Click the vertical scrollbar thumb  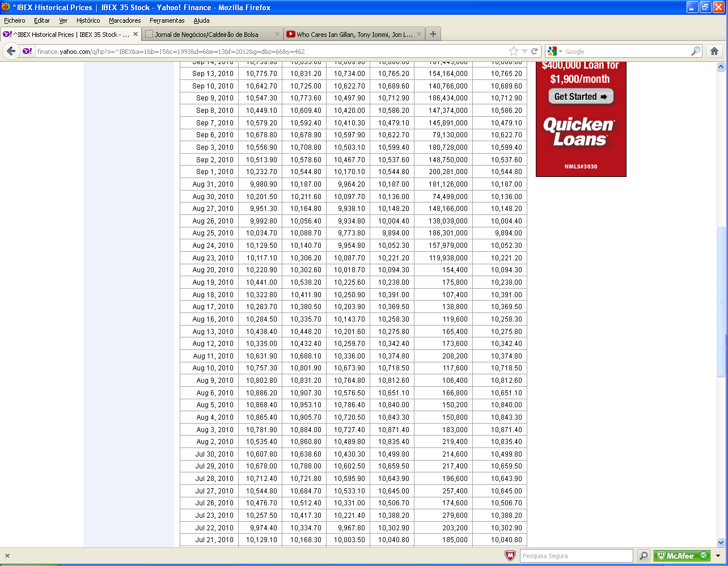pyautogui.click(x=721, y=302)
